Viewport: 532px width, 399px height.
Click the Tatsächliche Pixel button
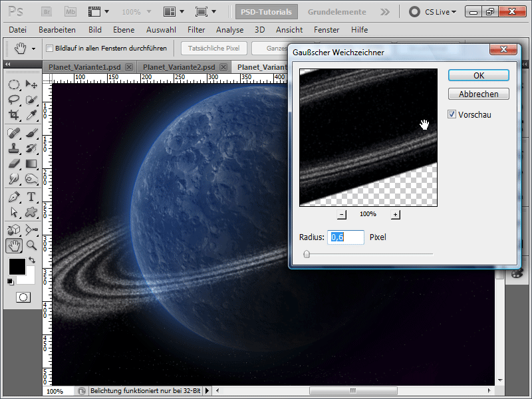213,48
